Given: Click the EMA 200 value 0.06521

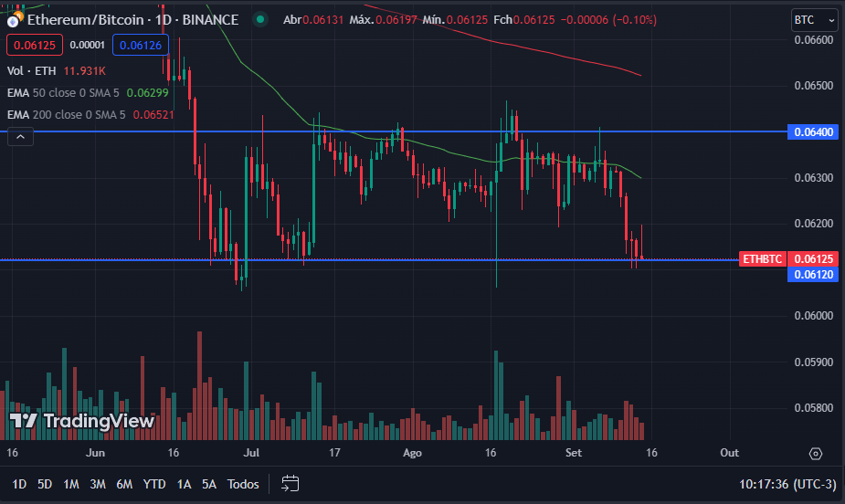Looking at the screenshot, I should [153, 115].
